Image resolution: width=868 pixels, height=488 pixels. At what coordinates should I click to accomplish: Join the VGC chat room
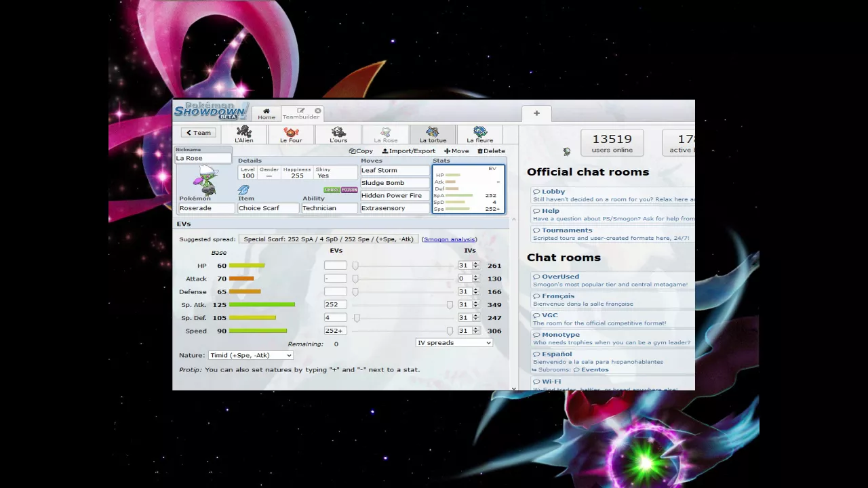click(x=613, y=319)
